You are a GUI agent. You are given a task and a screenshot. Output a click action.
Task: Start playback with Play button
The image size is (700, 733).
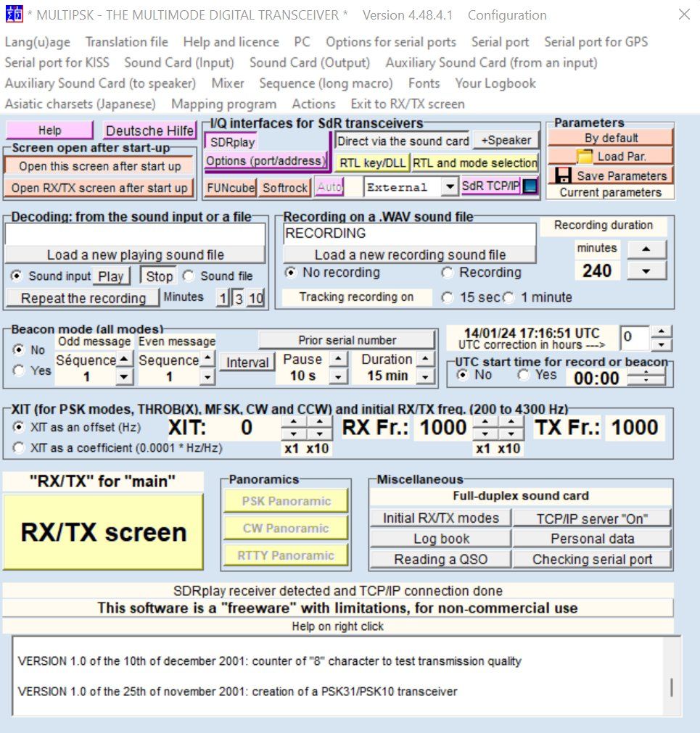[111, 276]
